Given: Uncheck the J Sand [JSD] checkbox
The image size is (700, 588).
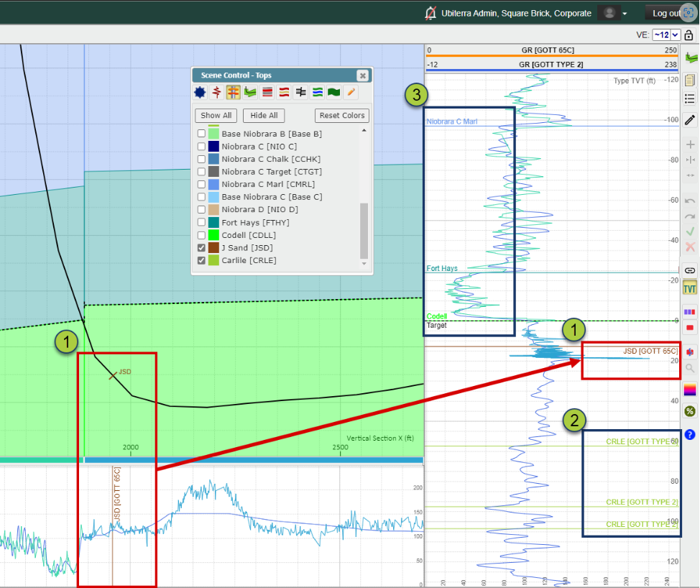Looking at the screenshot, I should pos(201,248).
